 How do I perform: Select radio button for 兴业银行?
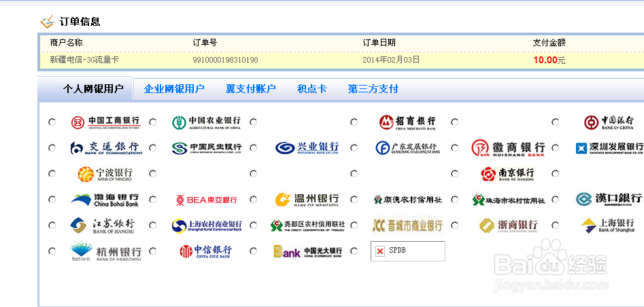coord(254,148)
